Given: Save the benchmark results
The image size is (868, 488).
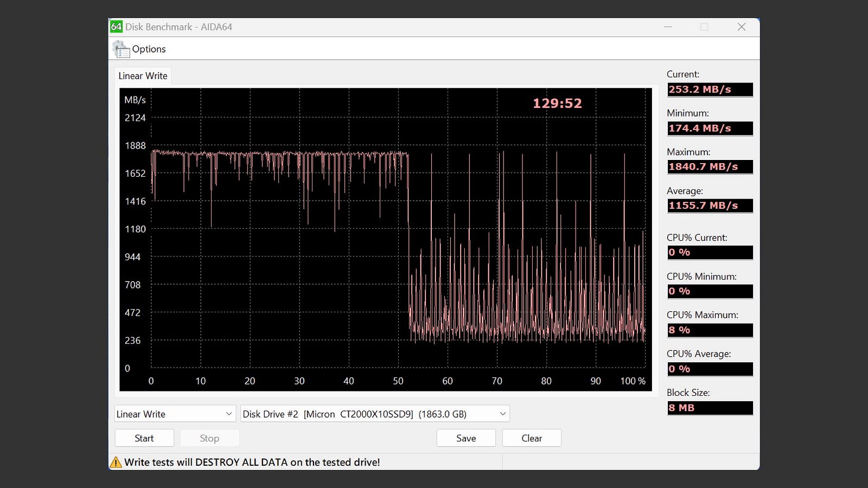Looking at the screenshot, I should coord(466,438).
